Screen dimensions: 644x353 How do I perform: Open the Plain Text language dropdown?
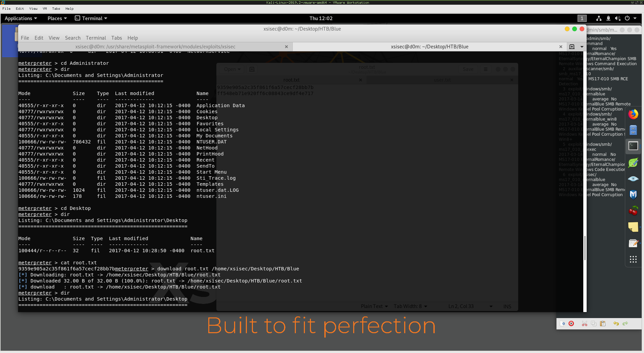click(x=374, y=306)
